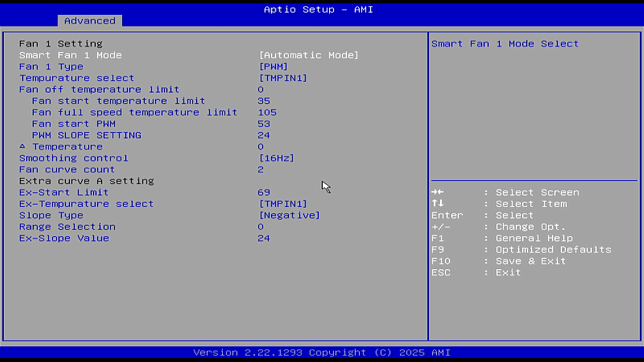
Task: Select the Ex-Slope Value label
Action: 64,238
